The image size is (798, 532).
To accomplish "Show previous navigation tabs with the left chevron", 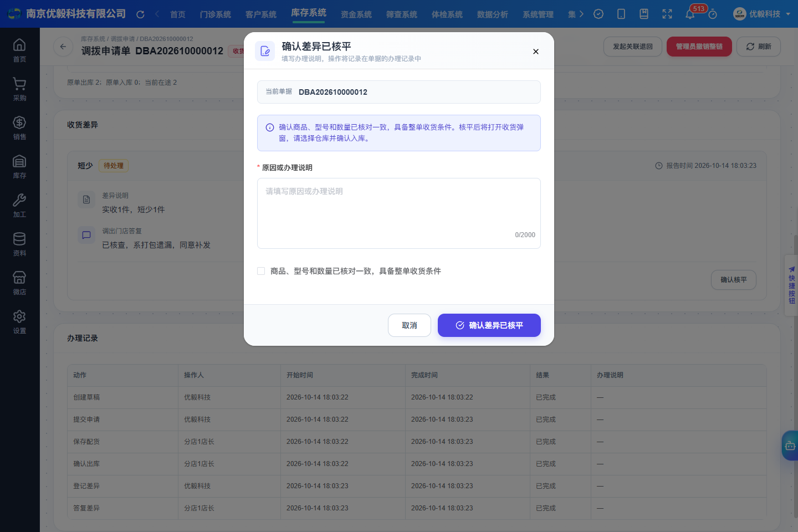I will 157,14.
